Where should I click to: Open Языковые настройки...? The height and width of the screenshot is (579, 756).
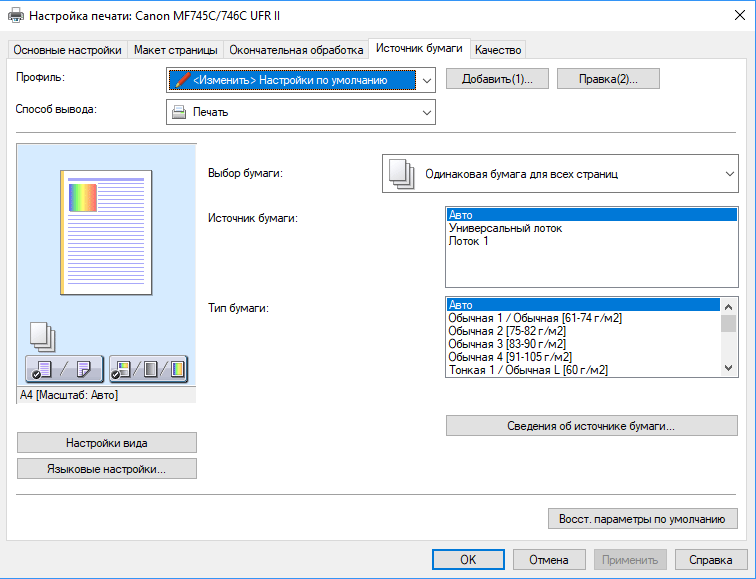click(107, 469)
